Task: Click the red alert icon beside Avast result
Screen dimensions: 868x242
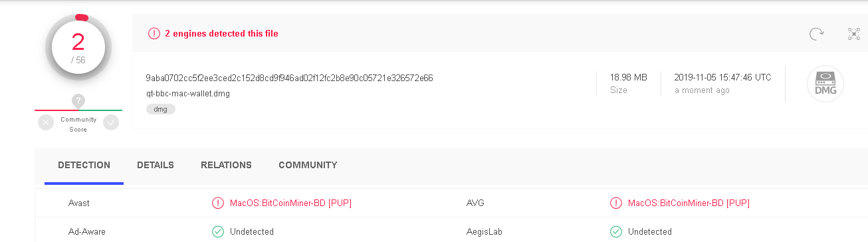Action: [217, 203]
